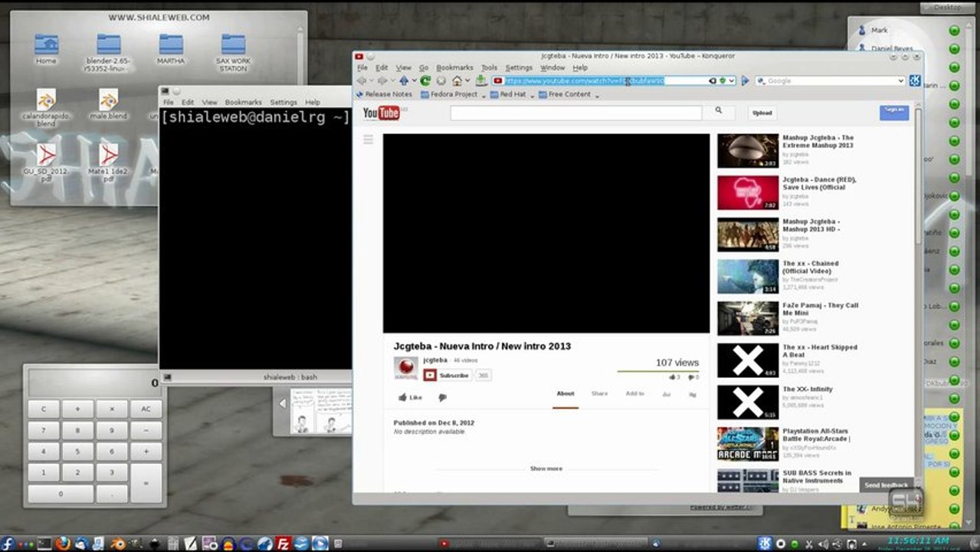Switch to the video's Share tab
The image size is (980, 552).
click(599, 393)
